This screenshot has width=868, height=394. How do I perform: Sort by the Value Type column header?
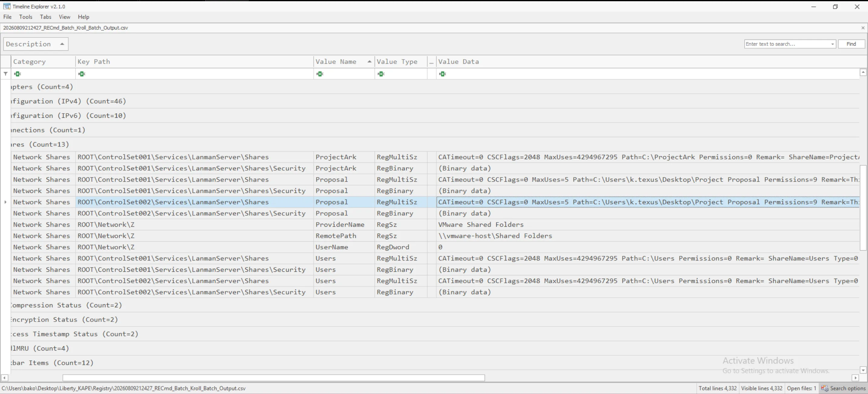pyautogui.click(x=401, y=62)
